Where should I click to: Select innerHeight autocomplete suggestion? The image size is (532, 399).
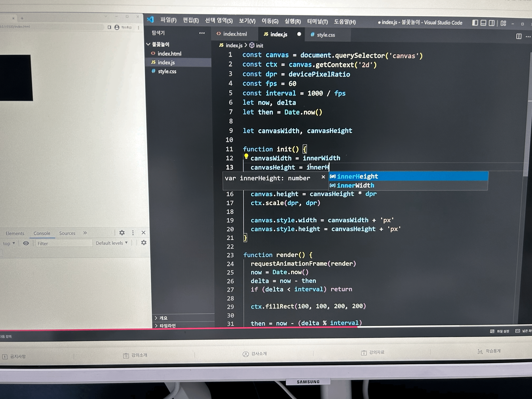408,176
